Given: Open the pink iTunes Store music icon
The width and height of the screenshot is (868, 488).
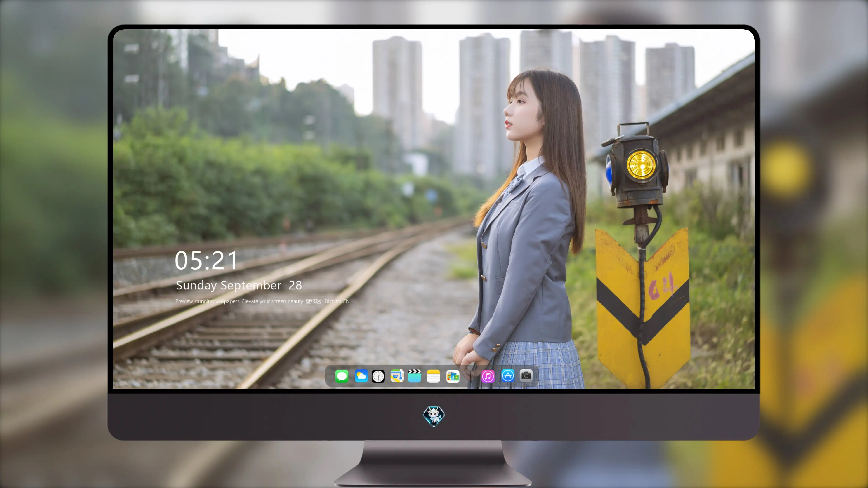Looking at the screenshot, I should pos(488,376).
